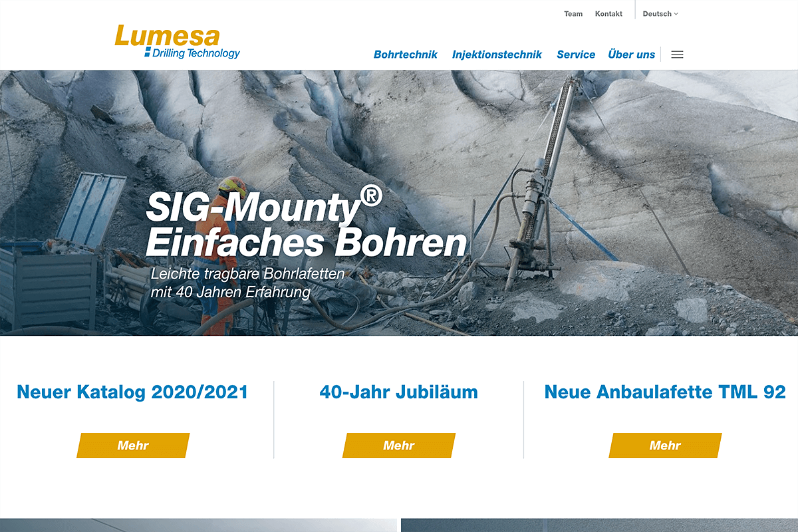Open the Kontakt link
This screenshot has height=532, width=798.
(608, 13)
